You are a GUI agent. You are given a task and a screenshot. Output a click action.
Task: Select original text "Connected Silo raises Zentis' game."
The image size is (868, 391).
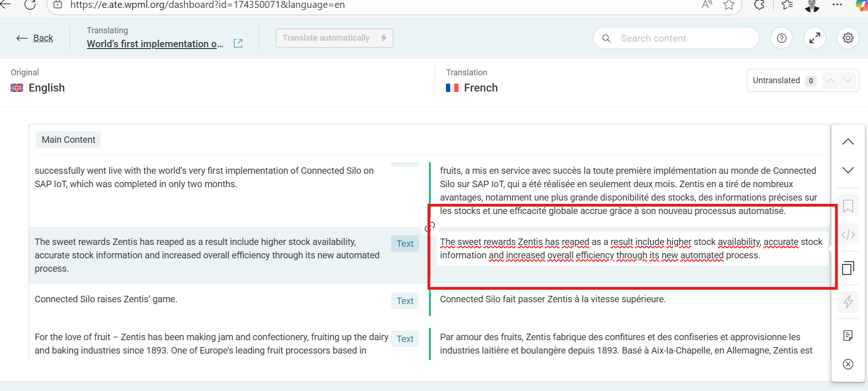106,299
